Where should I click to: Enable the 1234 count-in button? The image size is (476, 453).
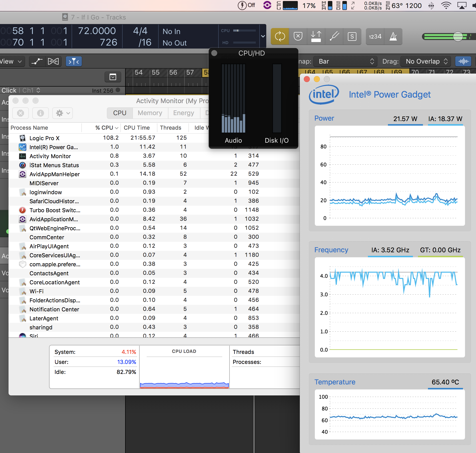[x=375, y=37]
